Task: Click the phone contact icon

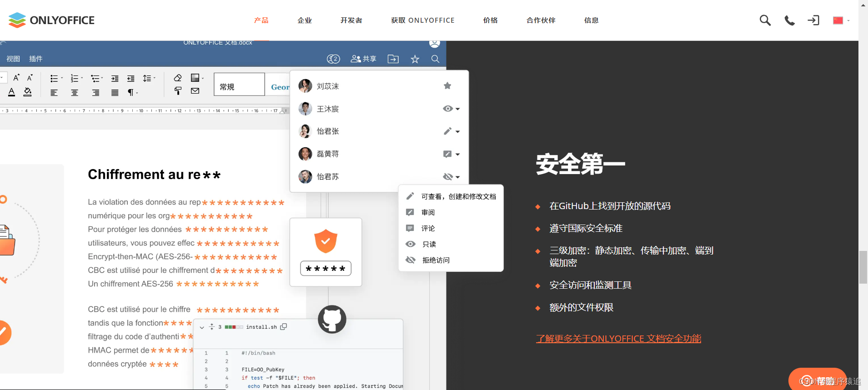Action: coord(790,20)
